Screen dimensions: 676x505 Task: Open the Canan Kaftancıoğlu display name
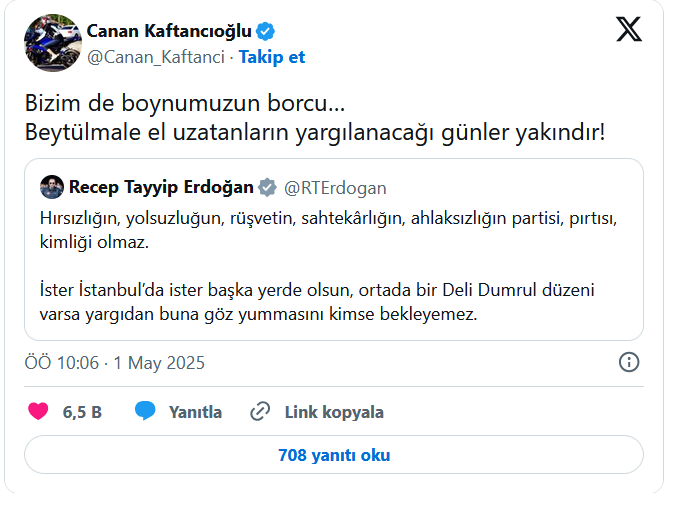point(169,32)
